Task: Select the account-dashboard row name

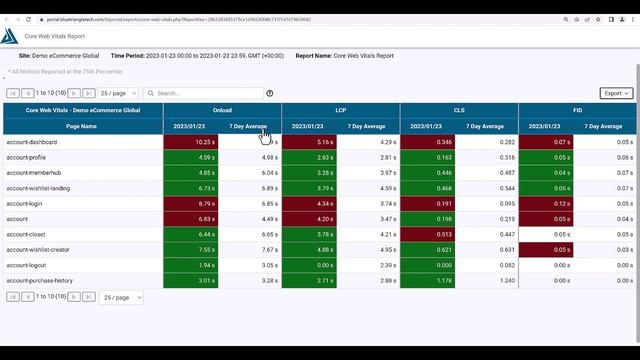Action: [x=32, y=142]
